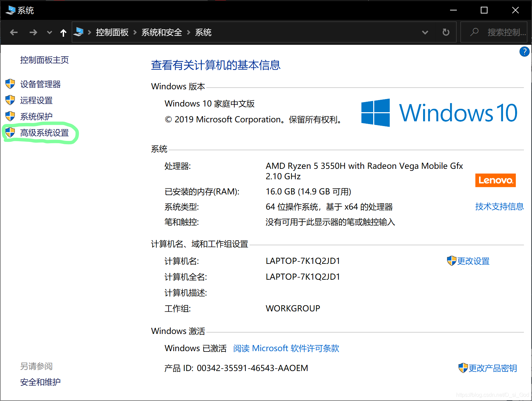Screen dimensions: 532x401
Task: Click the search magnifier icon
Action: [x=474, y=32]
